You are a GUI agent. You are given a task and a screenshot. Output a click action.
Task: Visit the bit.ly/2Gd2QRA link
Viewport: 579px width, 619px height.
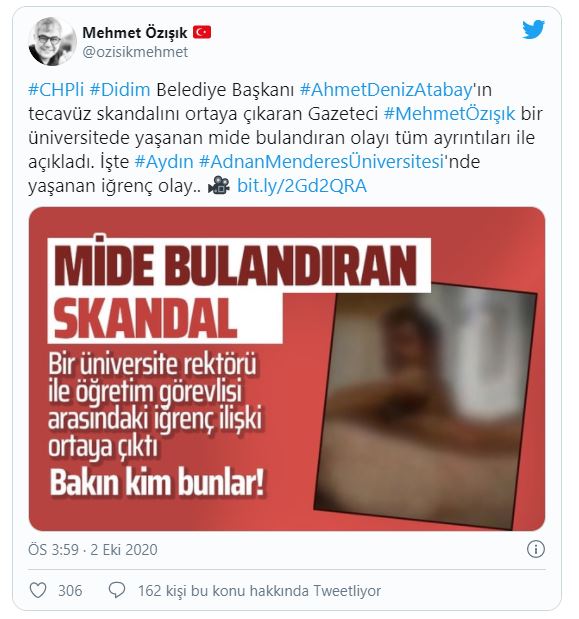click(x=302, y=186)
